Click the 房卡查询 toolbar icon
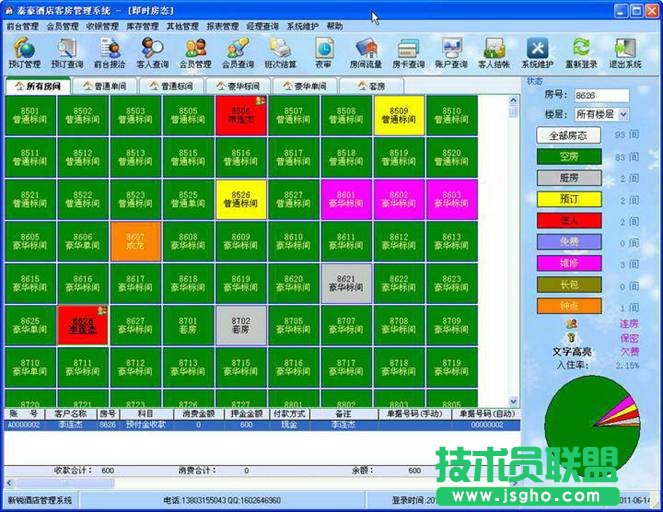 pos(409,52)
